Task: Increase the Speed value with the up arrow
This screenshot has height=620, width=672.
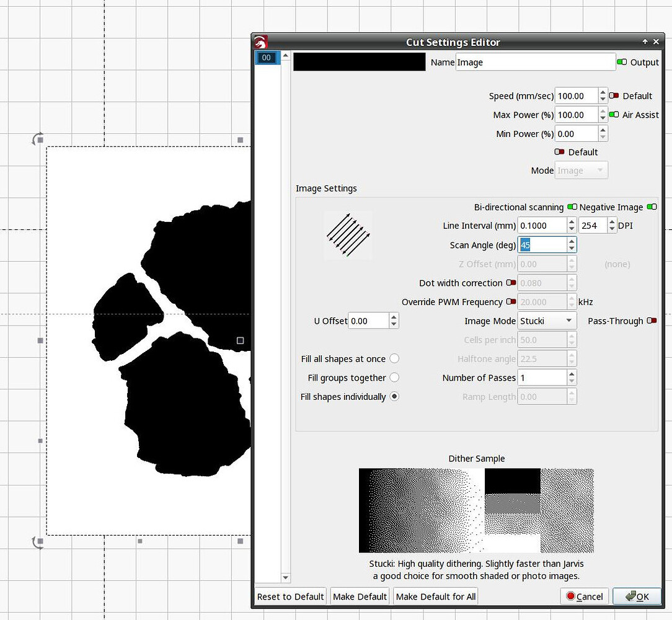Action: 603,92
